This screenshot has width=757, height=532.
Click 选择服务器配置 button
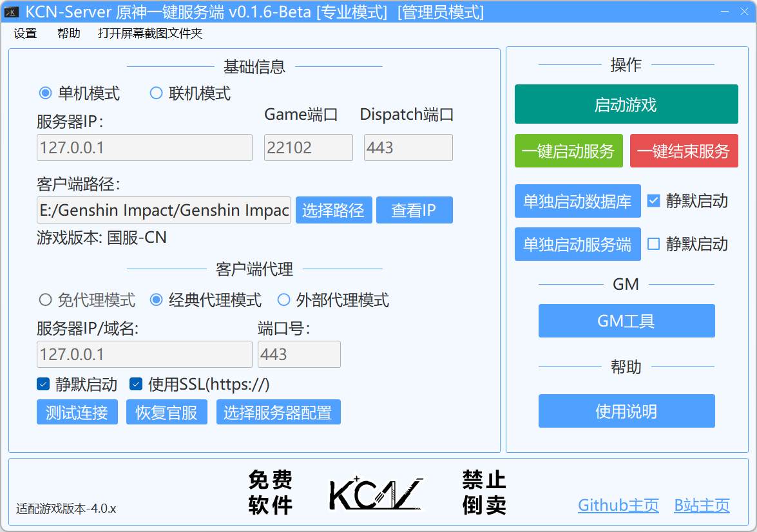(278, 412)
